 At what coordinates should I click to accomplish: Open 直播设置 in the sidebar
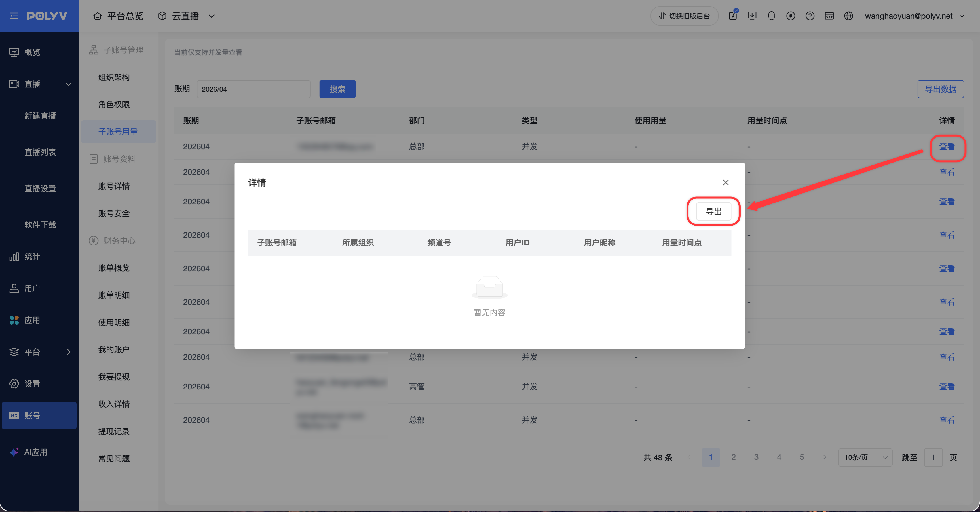40,189
